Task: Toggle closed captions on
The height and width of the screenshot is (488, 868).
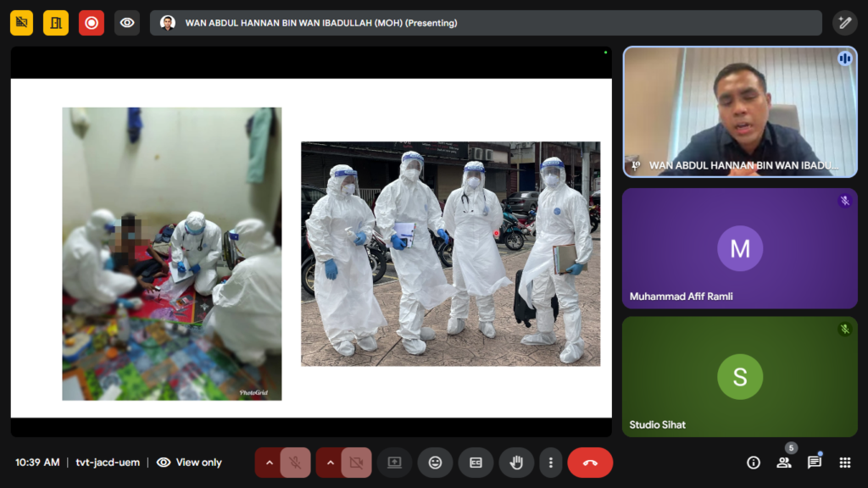Action: [476, 463]
